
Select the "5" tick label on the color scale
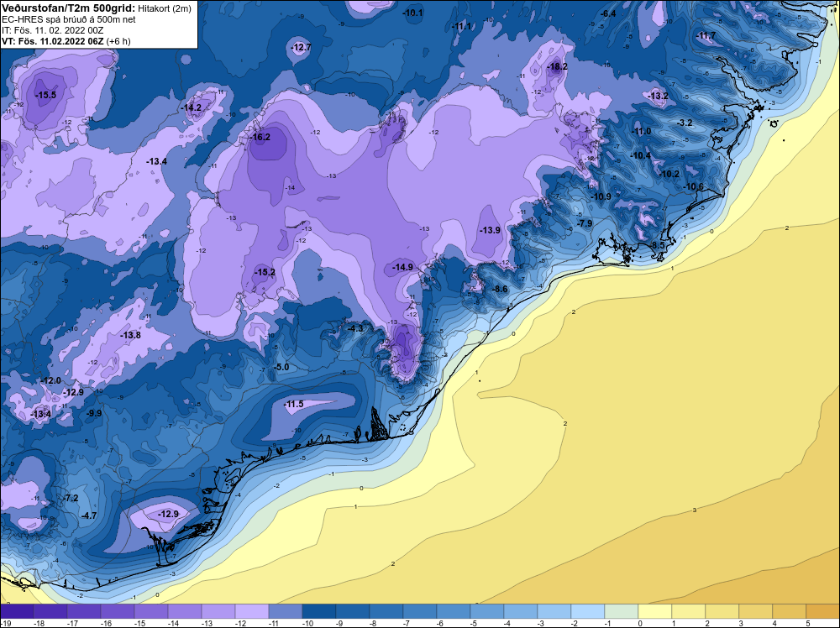[x=808, y=623]
